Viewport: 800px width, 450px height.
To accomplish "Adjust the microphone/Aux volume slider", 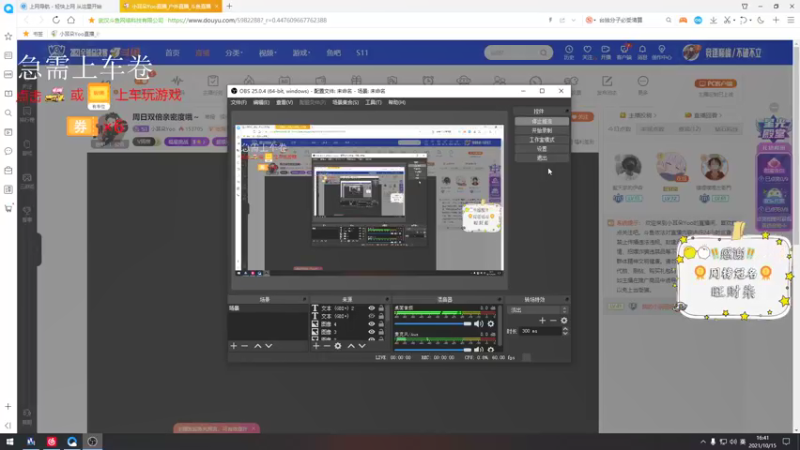I will (x=433, y=349).
